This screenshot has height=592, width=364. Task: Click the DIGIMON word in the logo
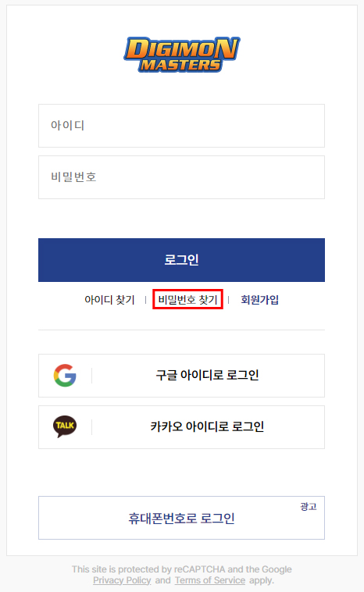pos(182,48)
